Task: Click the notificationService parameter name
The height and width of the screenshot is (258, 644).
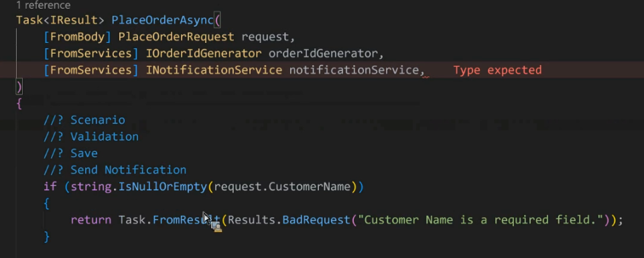Action: point(354,70)
